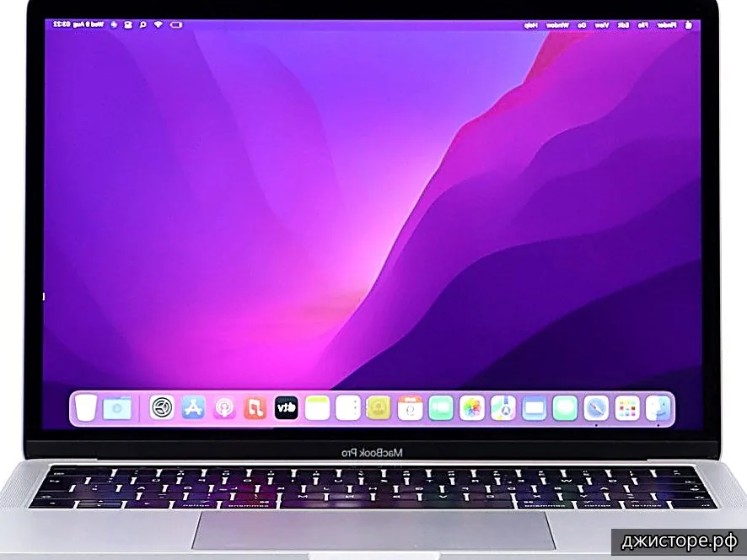The image size is (747, 560).
Task: Open the App Store from the Dock
Action: (193, 408)
